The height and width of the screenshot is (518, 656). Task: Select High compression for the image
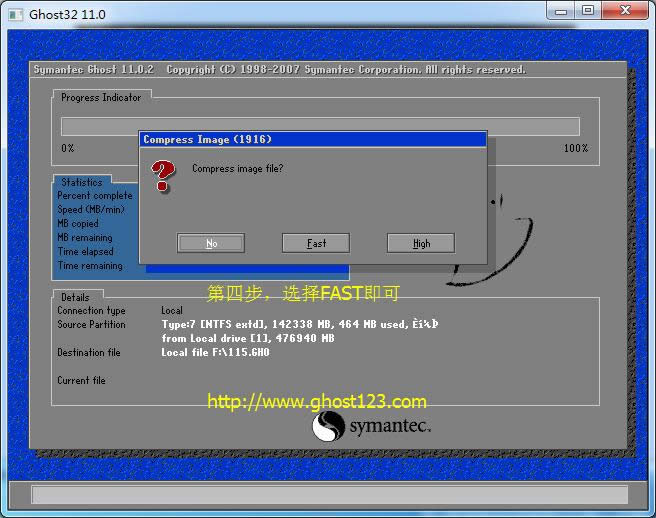[x=421, y=243]
